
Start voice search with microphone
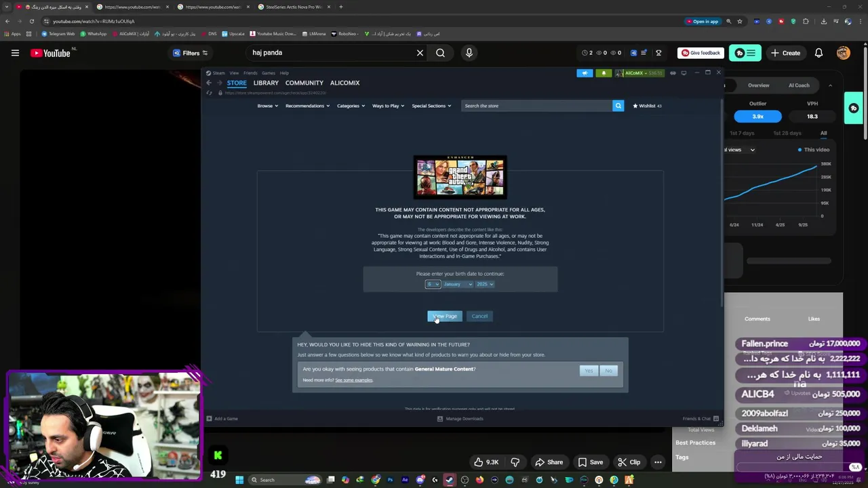coord(469,53)
